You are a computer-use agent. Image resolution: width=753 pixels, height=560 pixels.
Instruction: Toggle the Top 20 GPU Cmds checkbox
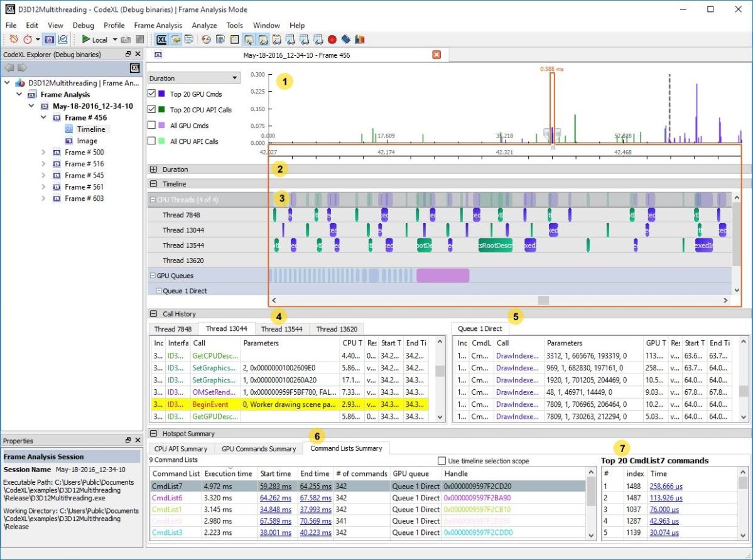point(152,94)
